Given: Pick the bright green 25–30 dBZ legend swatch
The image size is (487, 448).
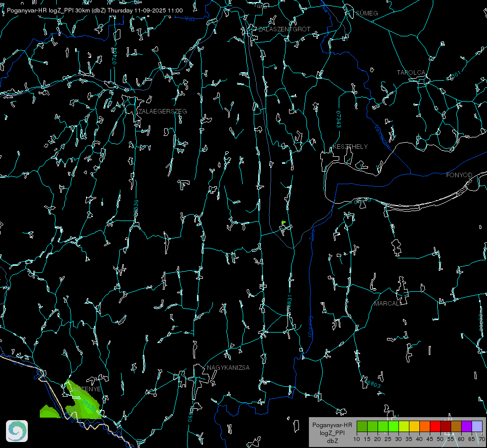Looking at the screenshot, I should point(393,426).
